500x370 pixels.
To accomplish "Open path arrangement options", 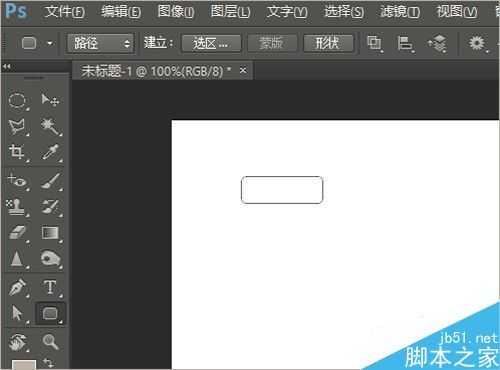I will (437, 44).
